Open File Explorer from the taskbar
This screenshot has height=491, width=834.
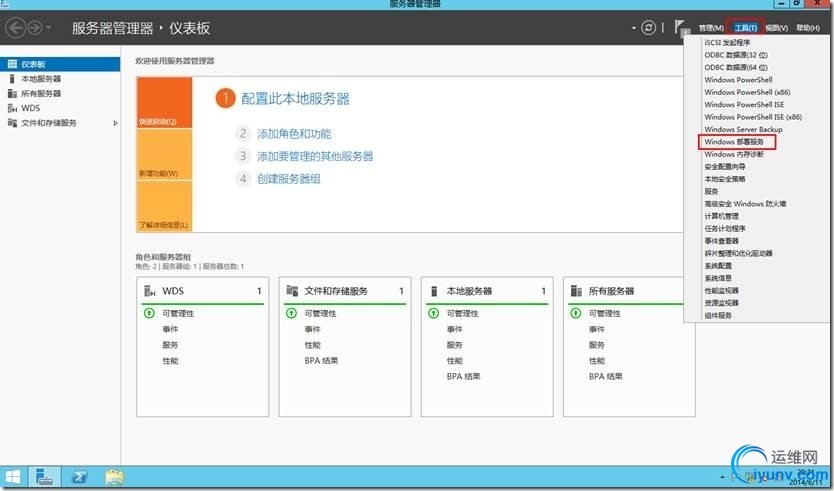pyautogui.click(x=114, y=477)
